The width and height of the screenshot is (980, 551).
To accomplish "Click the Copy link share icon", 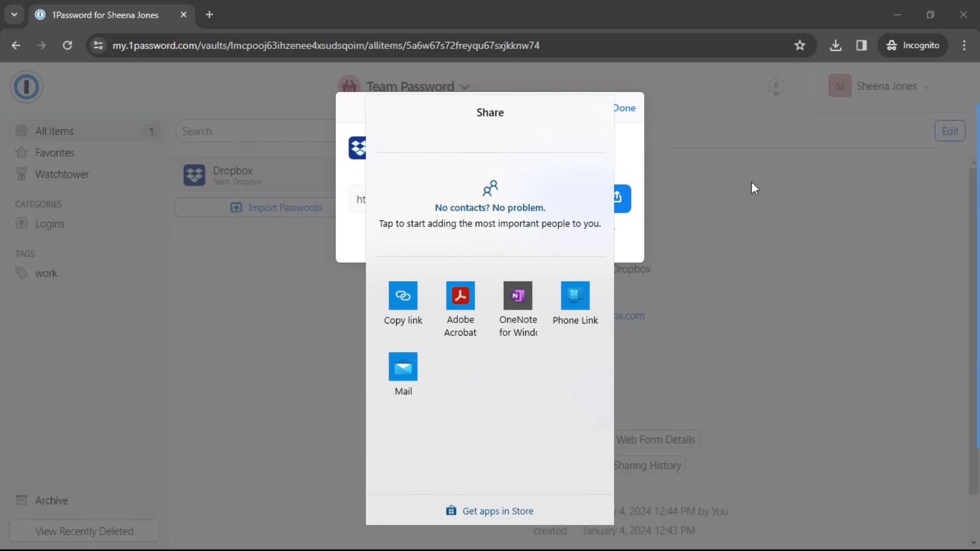I will coord(403,295).
